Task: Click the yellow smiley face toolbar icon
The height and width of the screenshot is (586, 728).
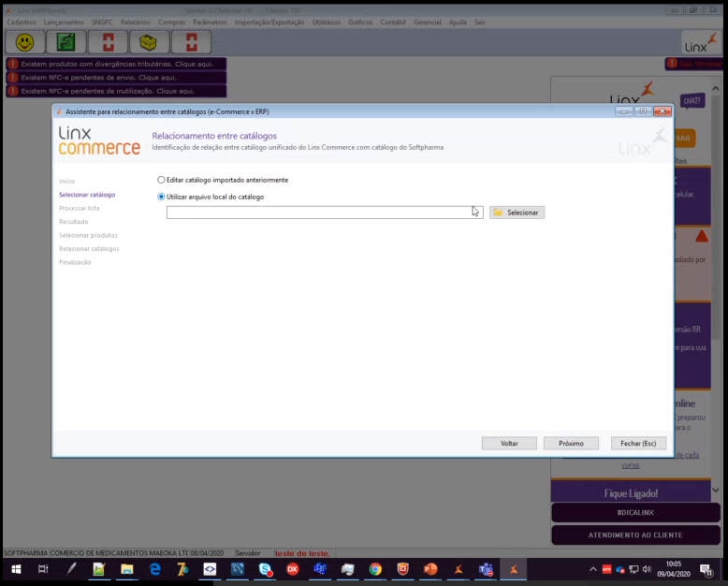Action: (x=25, y=42)
